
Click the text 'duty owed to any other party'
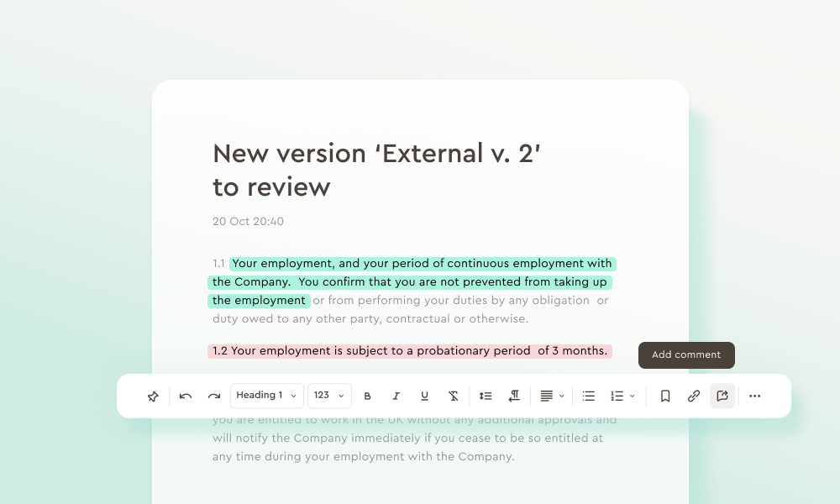coord(297,318)
